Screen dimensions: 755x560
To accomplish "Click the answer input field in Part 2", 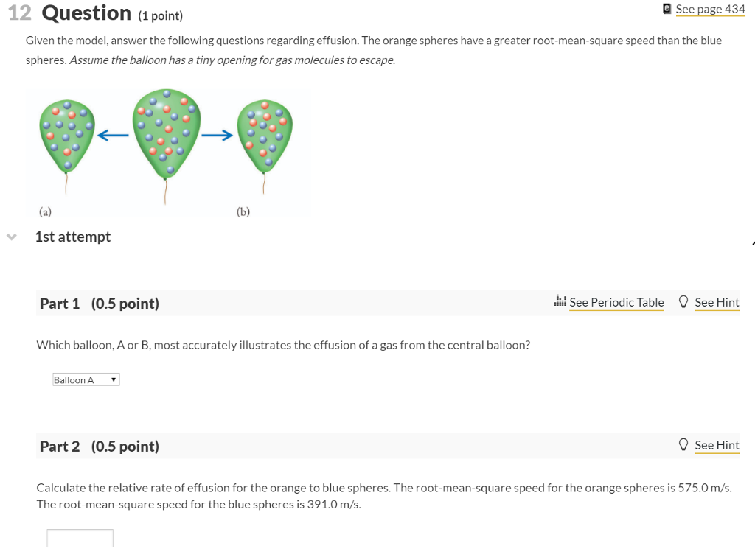I will (80, 537).
